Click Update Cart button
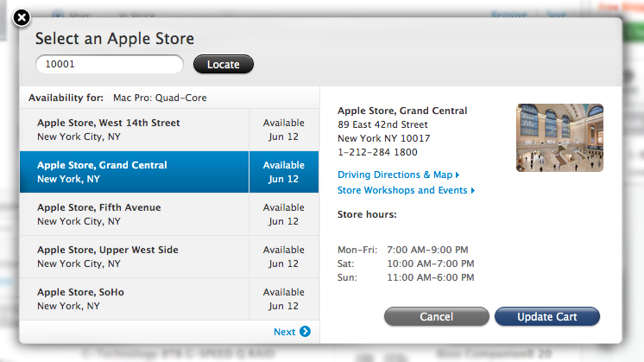Image resolution: width=644 pixels, height=362 pixels. (547, 316)
